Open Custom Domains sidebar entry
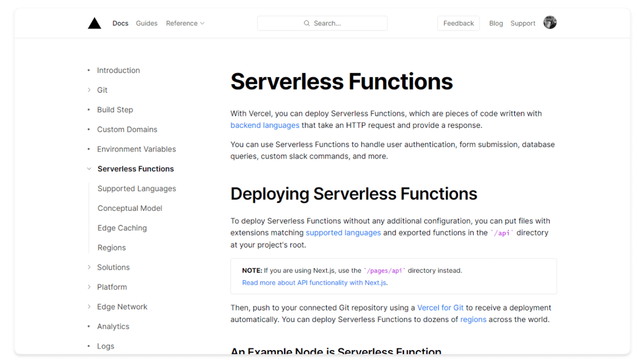644x362 pixels. tap(127, 129)
